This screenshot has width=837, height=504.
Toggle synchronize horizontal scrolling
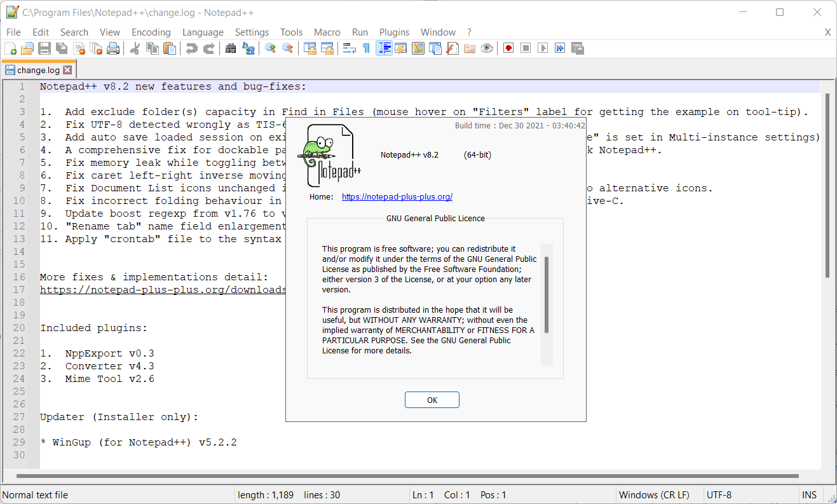[327, 48]
